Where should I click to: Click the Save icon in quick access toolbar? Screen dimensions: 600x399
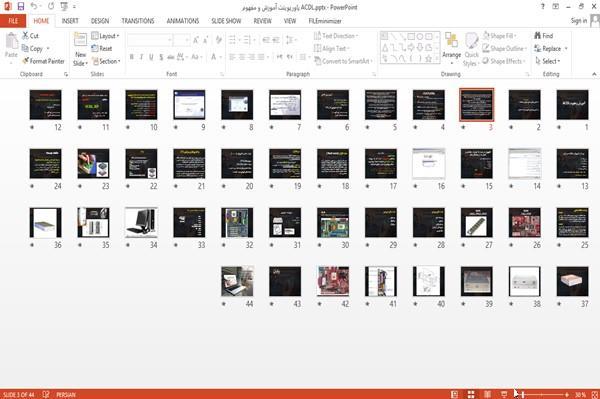[21, 6]
